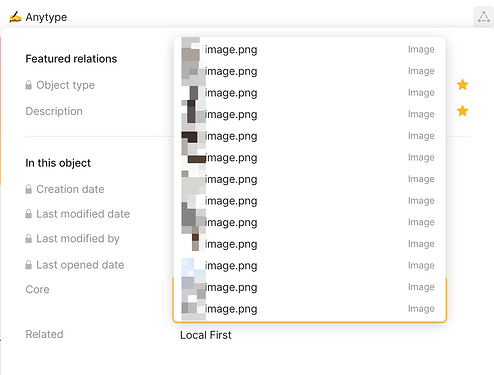This screenshot has width=494, height=375.
Task: Select the Object type relation label
Action: point(65,85)
